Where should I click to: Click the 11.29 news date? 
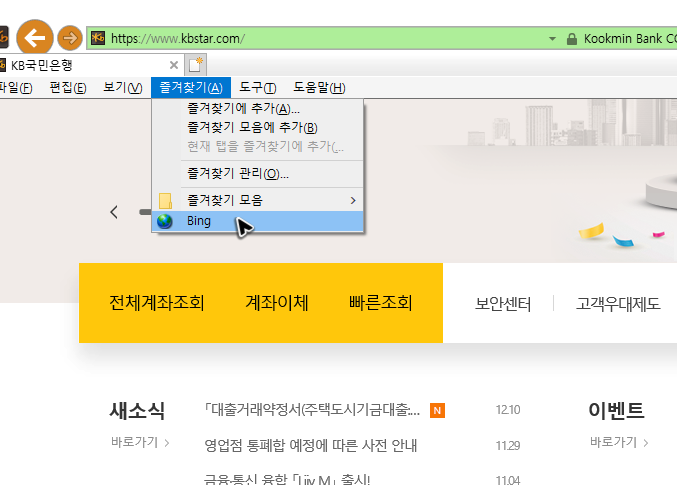[x=508, y=446]
